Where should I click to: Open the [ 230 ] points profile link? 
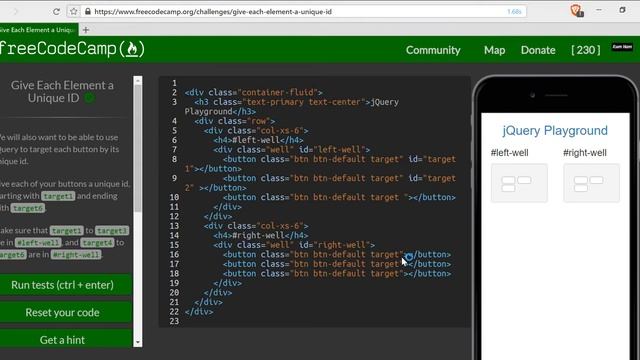tap(586, 50)
